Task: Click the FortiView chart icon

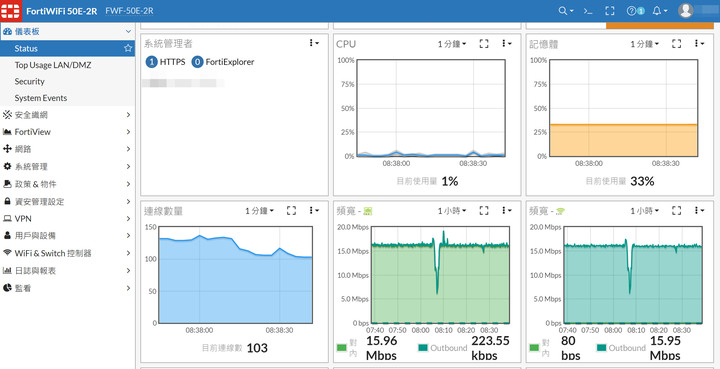Action: (7, 132)
